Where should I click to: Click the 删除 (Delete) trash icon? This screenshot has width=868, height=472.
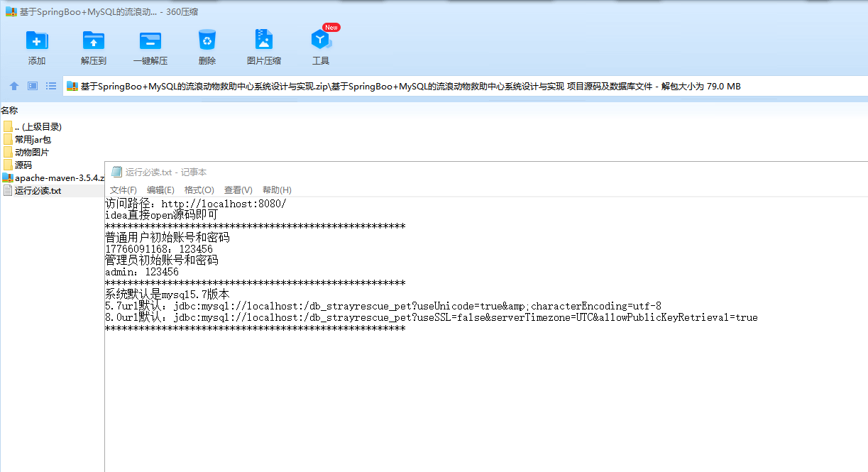[x=207, y=40]
